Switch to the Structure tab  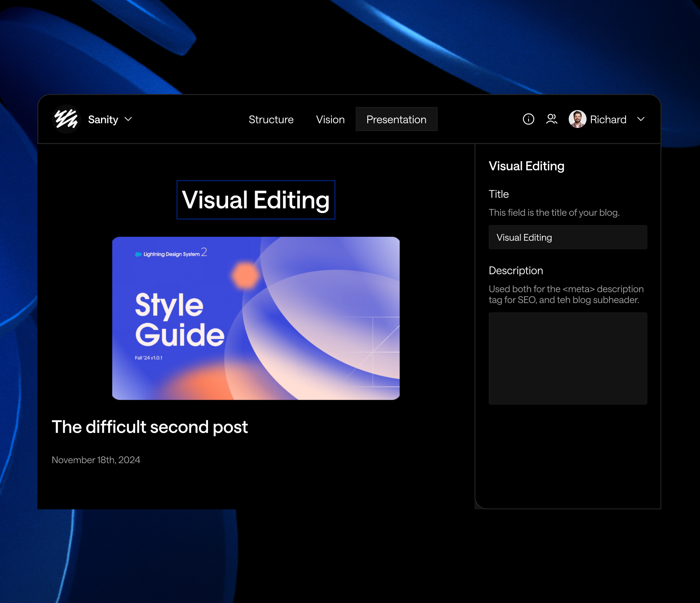click(271, 119)
